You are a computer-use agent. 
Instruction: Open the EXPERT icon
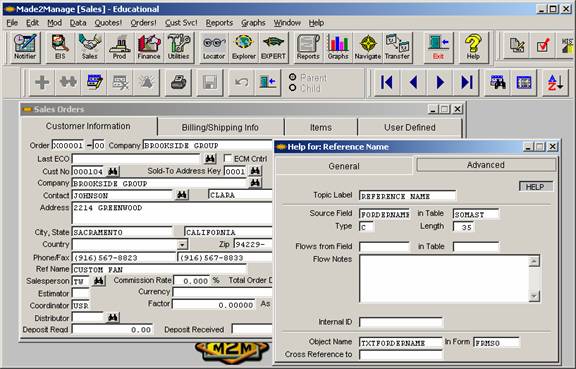click(x=273, y=47)
